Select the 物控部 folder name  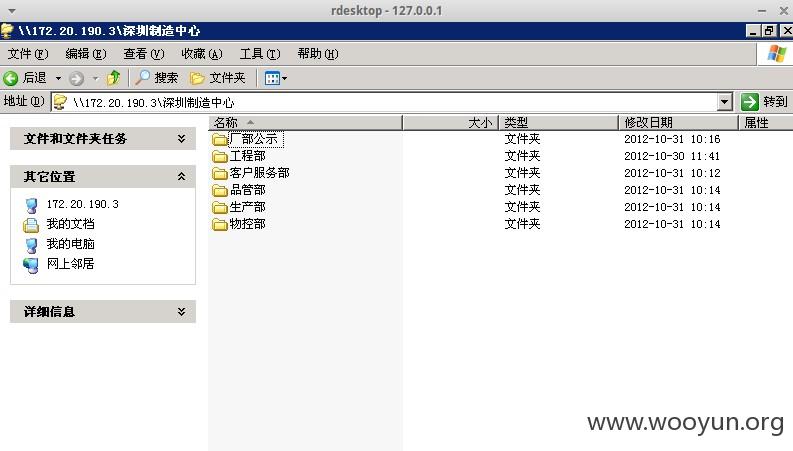pyautogui.click(x=247, y=224)
